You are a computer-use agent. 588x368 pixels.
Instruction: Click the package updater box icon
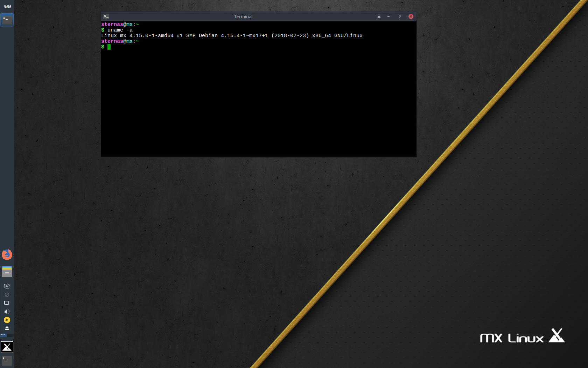tap(7, 286)
